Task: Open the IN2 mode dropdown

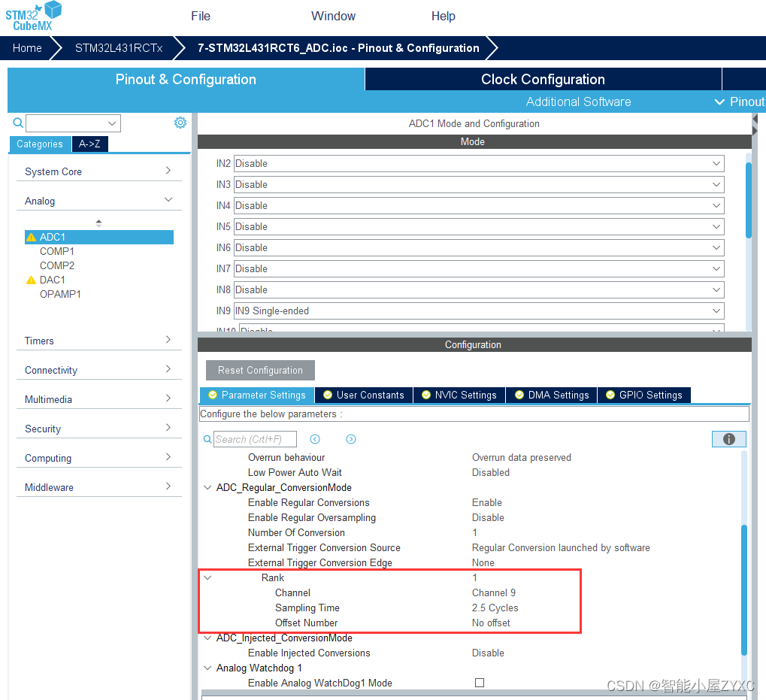Action: click(479, 164)
